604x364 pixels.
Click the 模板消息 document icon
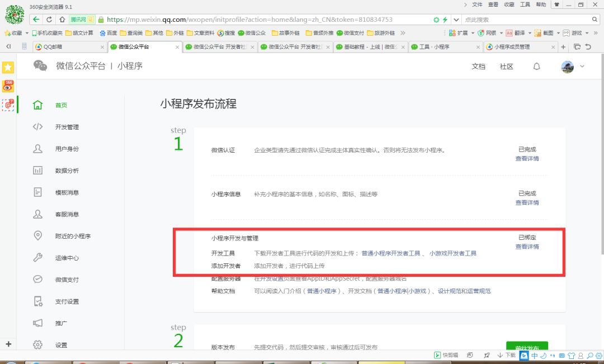click(x=38, y=192)
